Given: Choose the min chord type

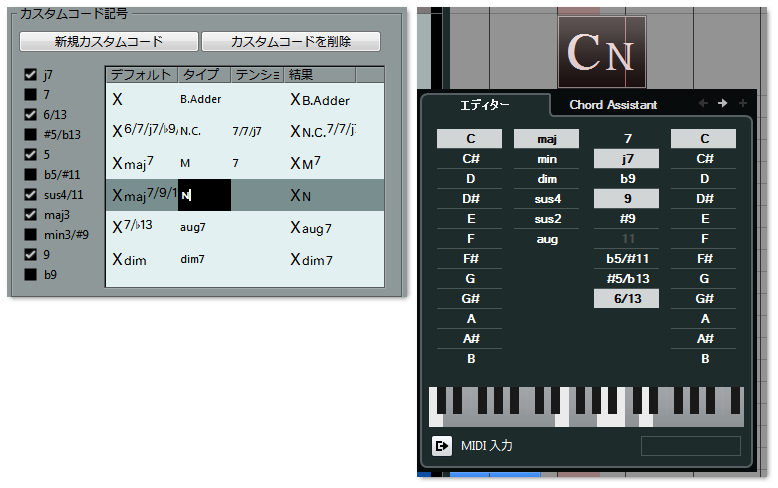Looking at the screenshot, I should (x=546, y=159).
